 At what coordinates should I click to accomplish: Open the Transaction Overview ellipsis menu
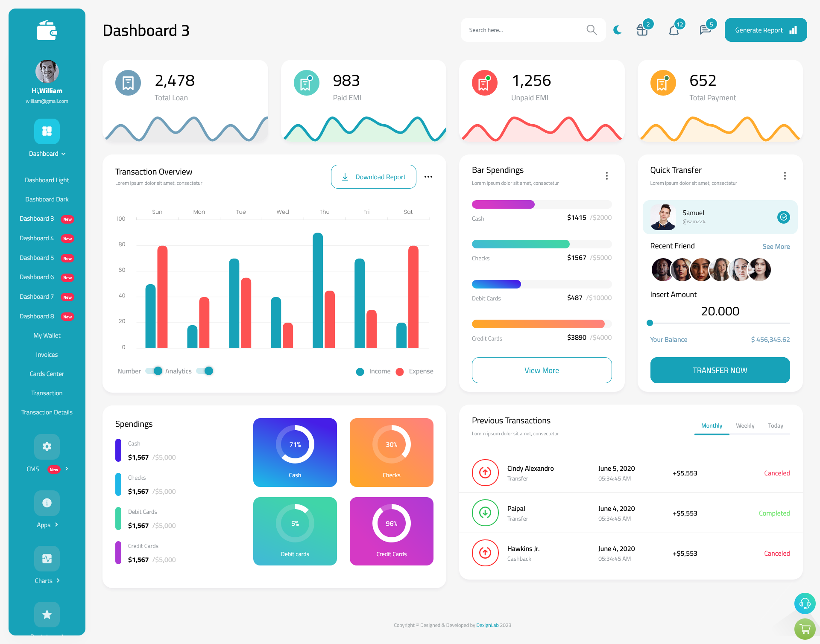pyautogui.click(x=429, y=176)
